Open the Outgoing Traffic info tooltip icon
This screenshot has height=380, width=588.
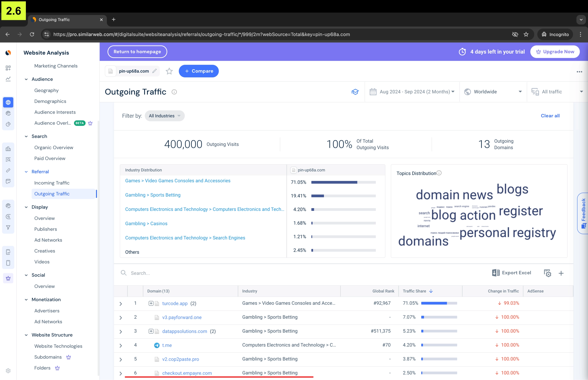click(174, 92)
